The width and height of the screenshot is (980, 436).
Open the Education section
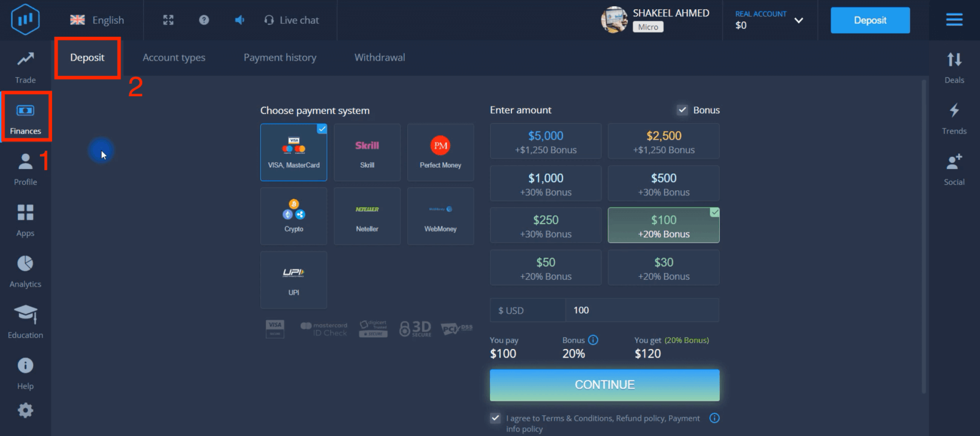[x=25, y=321]
